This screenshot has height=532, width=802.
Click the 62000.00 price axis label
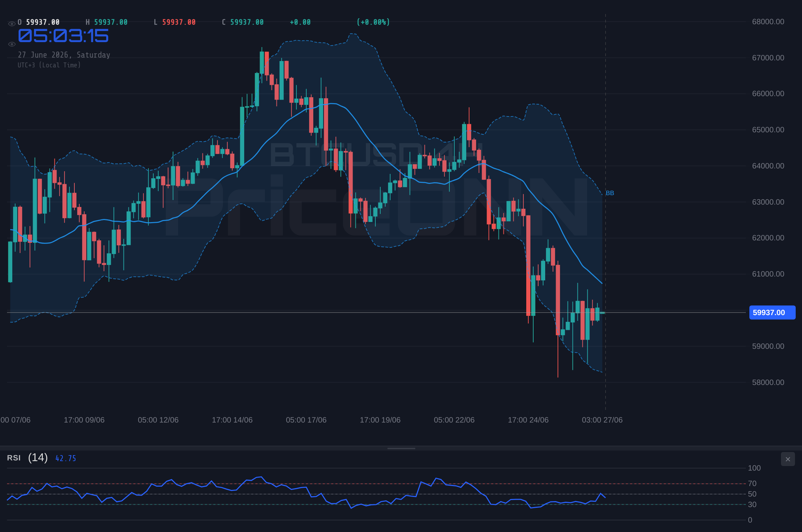(768, 238)
